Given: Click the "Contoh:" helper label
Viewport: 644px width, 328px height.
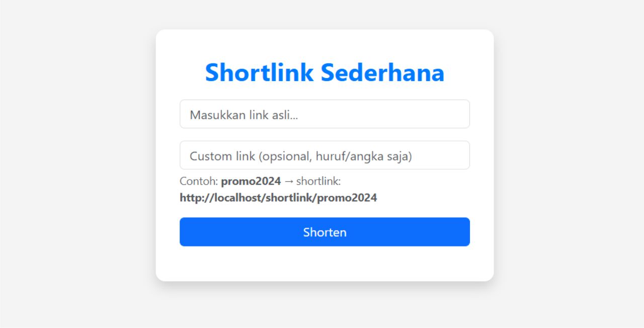Looking at the screenshot, I should (199, 181).
